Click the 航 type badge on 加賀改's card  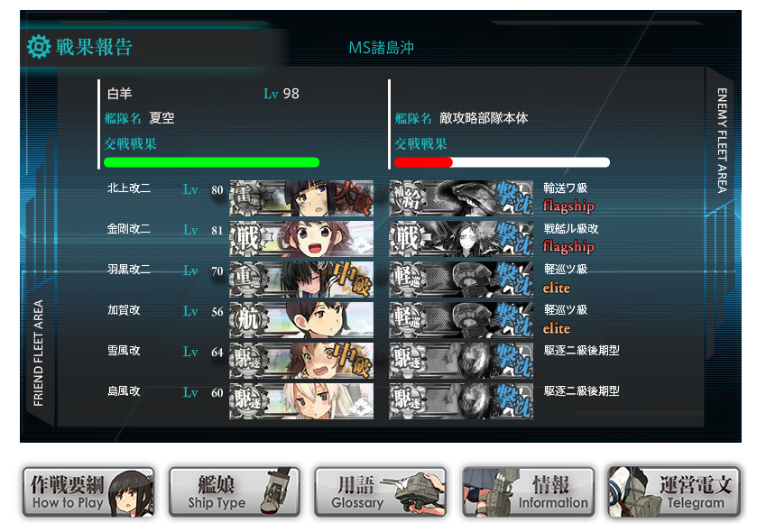tap(247, 320)
